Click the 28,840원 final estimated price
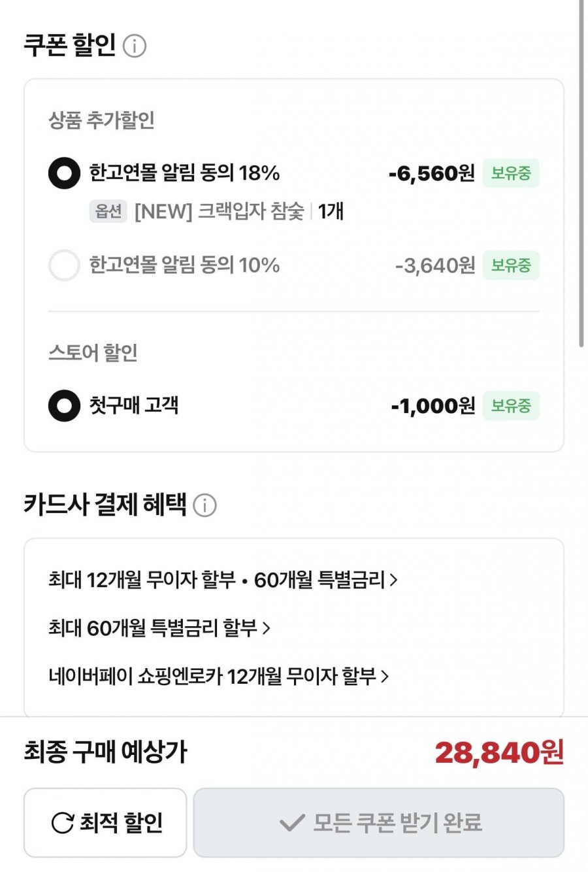Screen dimensions: 588x872 point(499,752)
